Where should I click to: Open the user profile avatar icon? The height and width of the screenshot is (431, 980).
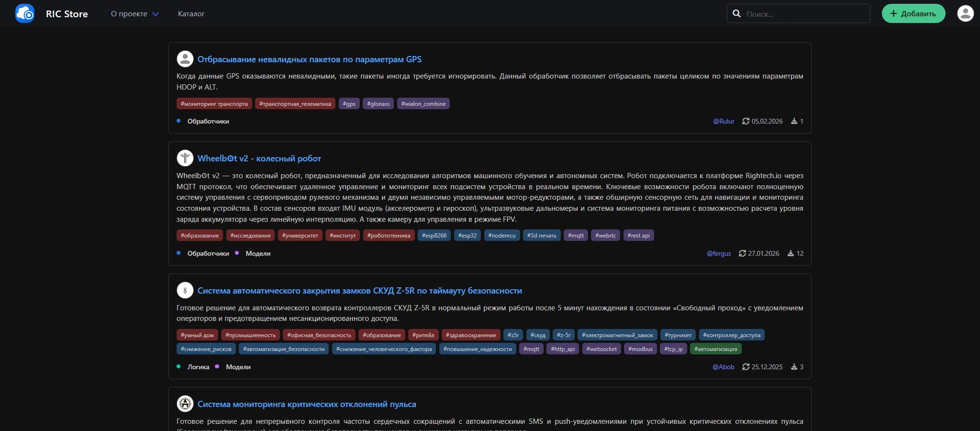[965, 13]
